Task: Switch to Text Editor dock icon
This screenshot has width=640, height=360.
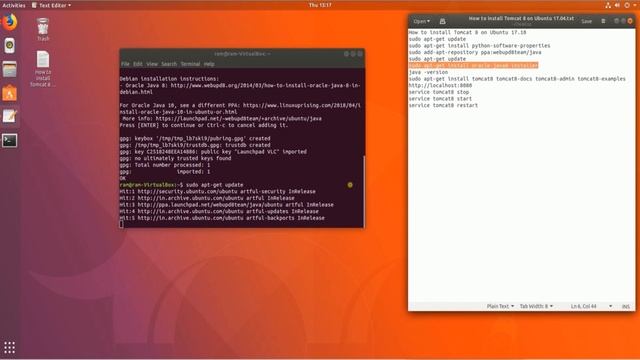Action: click(10, 116)
